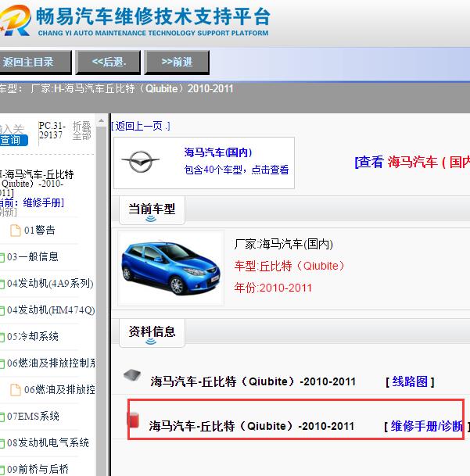
Task: Expand folder icon of 04发动机(4A9系列)
Action: 2,285
